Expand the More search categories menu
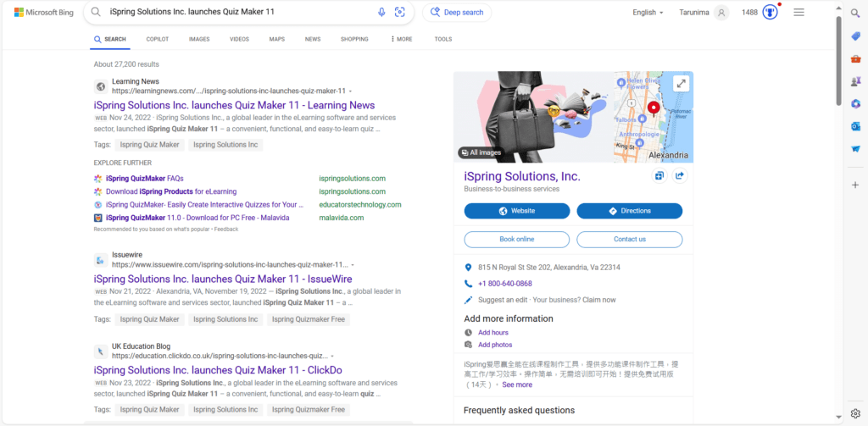Image resolution: width=868 pixels, height=426 pixels. 402,39
